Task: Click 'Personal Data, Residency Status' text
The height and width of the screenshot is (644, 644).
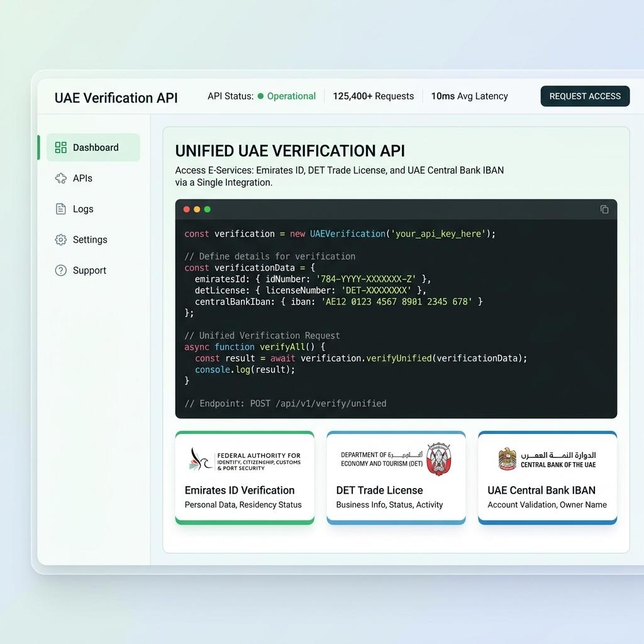Action: (243, 505)
